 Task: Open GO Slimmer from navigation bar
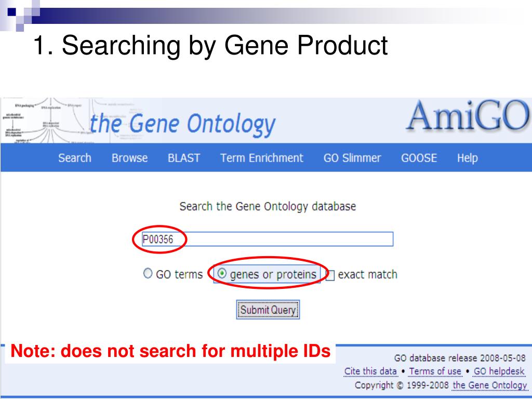point(352,158)
